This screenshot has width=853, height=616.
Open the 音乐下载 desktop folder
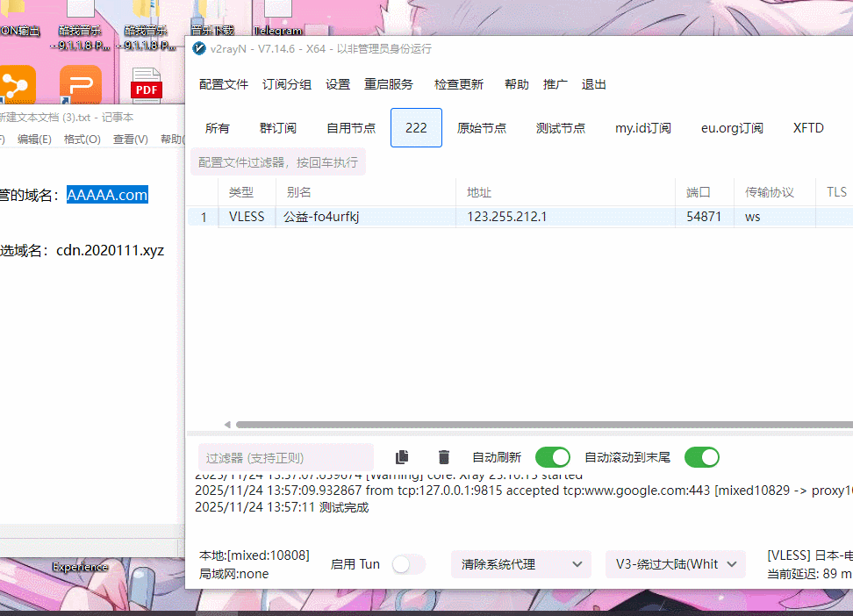[212, 18]
